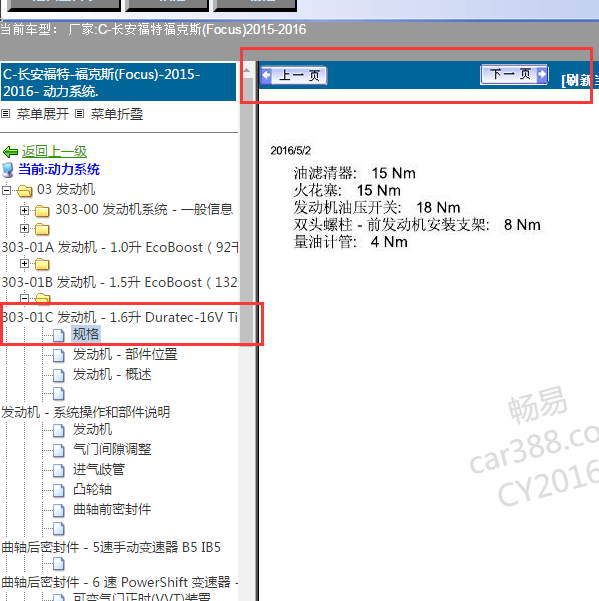Open 进气歧管 document
The image size is (599, 601).
pos(99,469)
